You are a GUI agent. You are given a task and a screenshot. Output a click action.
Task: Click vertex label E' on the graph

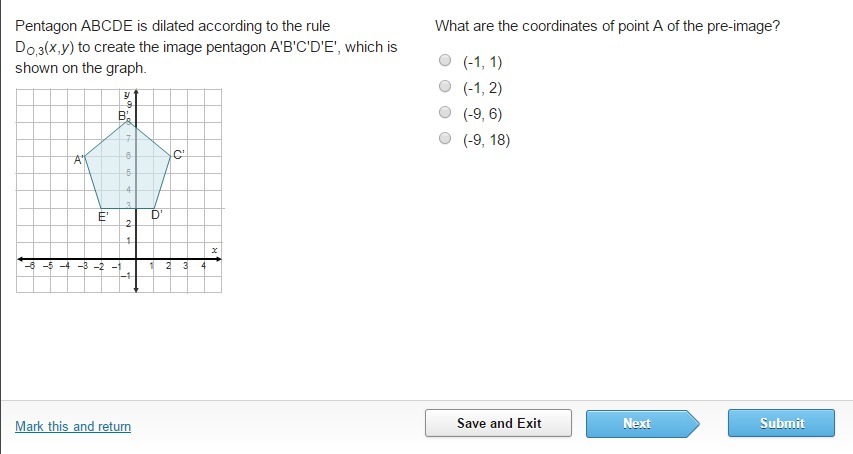click(x=103, y=216)
